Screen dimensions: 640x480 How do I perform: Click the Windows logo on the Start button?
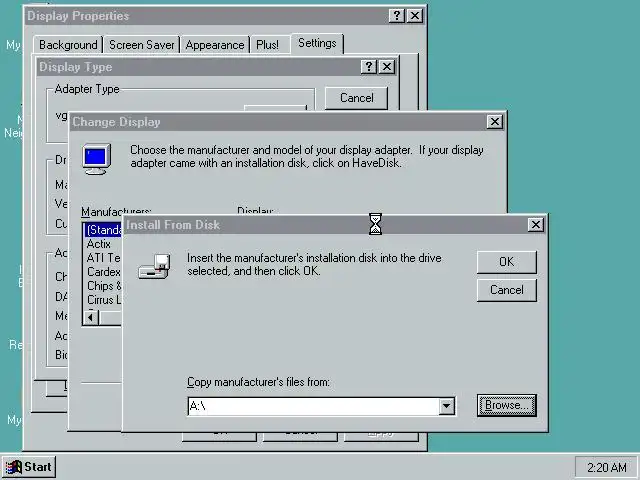tap(13, 467)
